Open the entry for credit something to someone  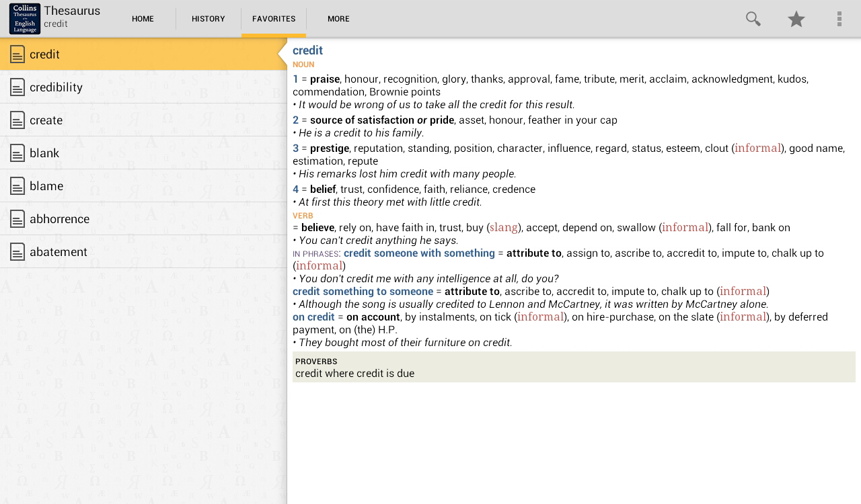point(363,291)
